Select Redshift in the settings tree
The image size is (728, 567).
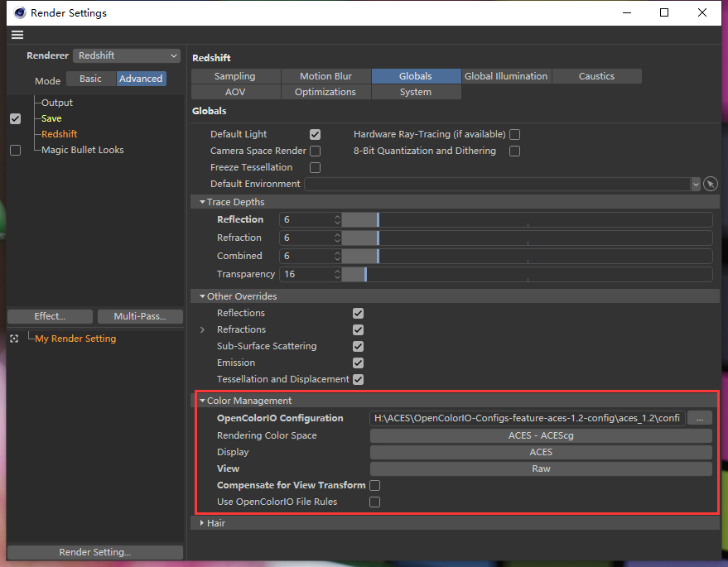pos(59,134)
